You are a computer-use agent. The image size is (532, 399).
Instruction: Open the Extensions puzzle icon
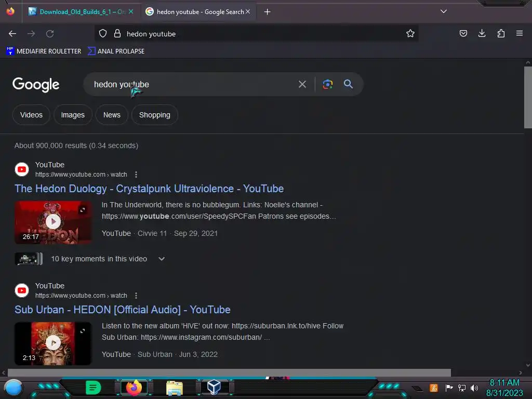(x=501, y=33)
